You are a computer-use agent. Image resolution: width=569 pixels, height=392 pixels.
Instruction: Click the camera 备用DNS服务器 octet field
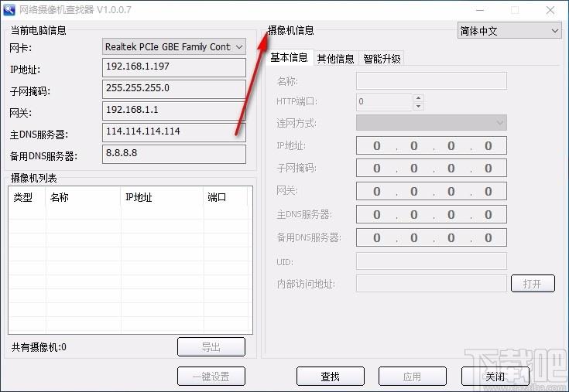pos(431,237)
